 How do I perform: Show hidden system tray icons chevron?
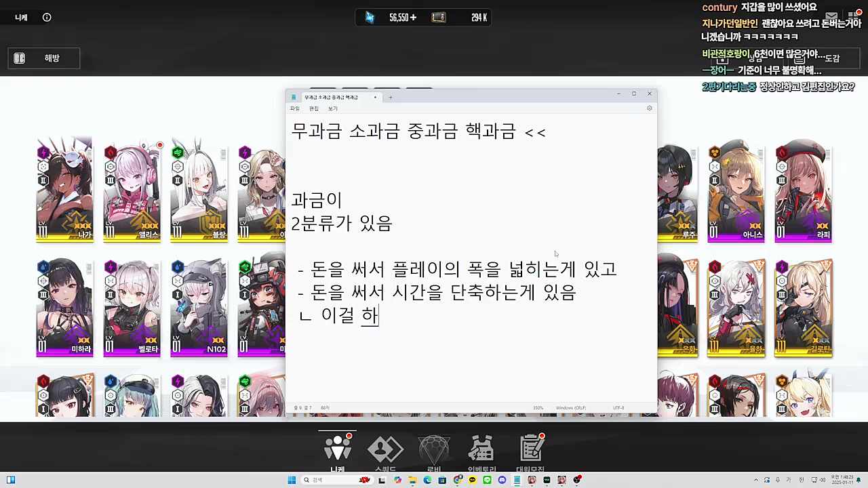[x=756, y=480]
